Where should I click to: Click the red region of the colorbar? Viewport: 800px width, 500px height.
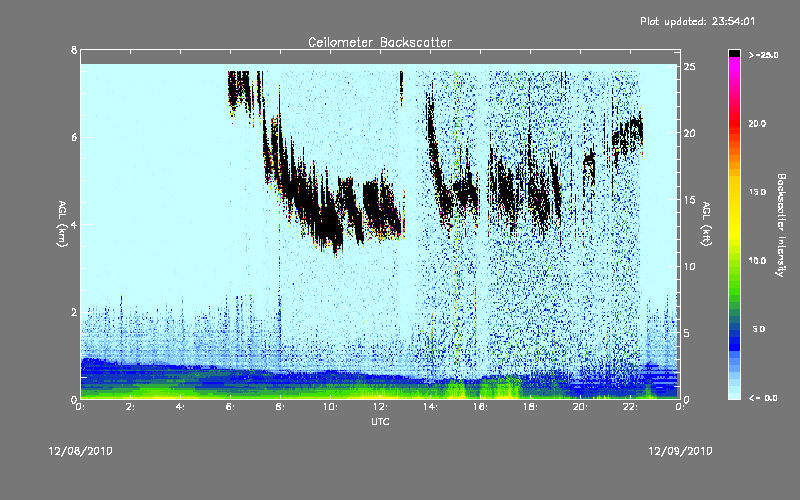[734, 125]
